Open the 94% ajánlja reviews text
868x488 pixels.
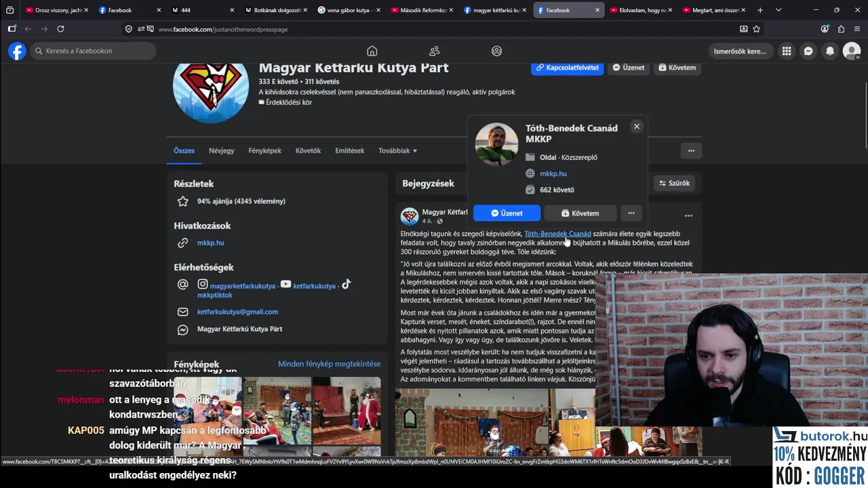241,201
